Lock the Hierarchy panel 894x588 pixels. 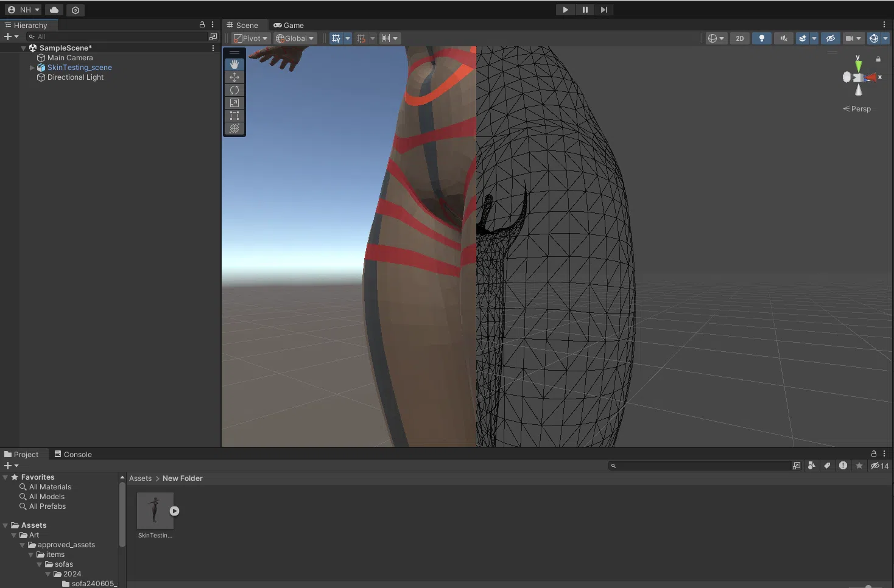pyautogui.click(x=202, y=24)
